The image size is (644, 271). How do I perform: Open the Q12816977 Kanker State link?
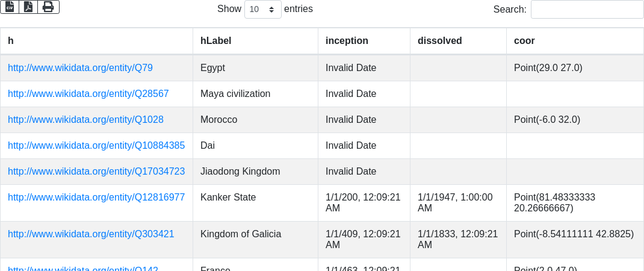[x=96, y=198]
